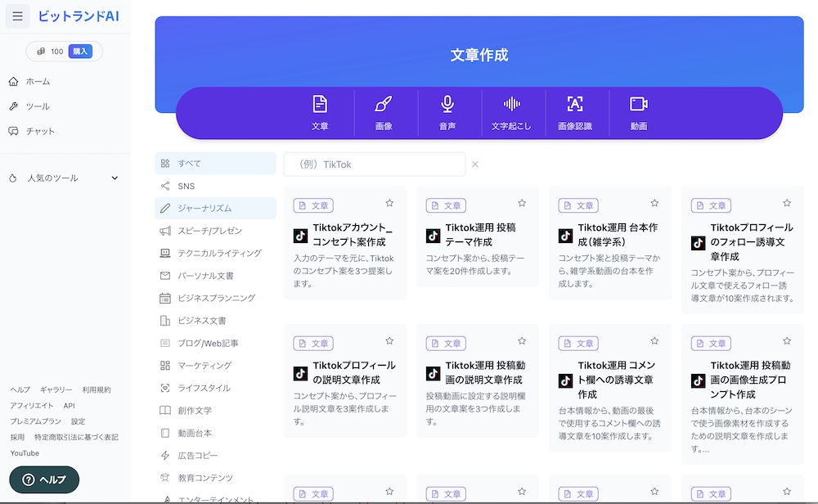Click the floating ヘルプ help button
This screenshot has height=504, width=818.
[44, 479]
